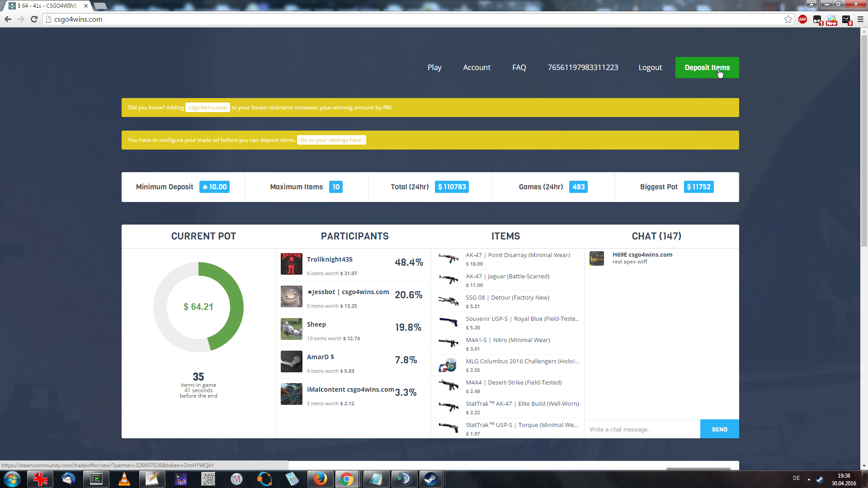The image size is (868, 488).
Task: Click the csgo4wins.com nickname link
Action: pyautogui.click(x=208, y=108)
